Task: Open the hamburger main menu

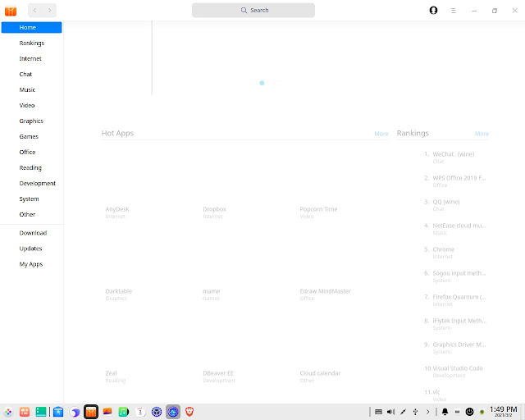Action: (454, 11)
